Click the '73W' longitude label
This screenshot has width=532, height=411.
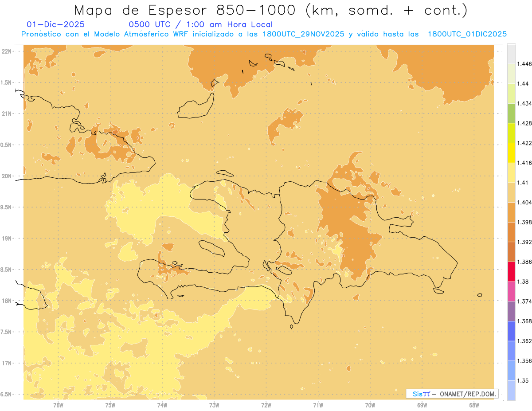214,405
